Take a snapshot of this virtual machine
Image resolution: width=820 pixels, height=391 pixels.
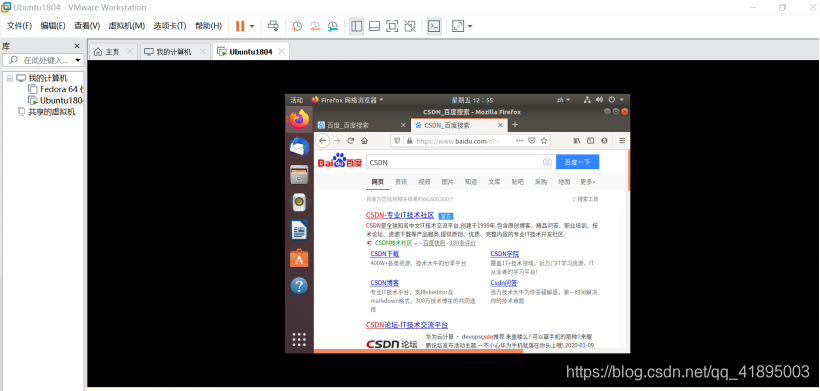coord(297,26)
